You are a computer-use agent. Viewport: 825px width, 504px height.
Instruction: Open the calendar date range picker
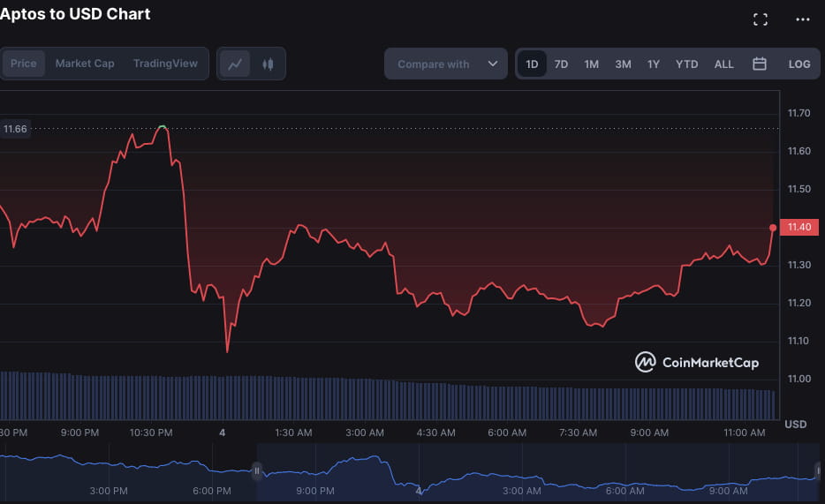tap(760, 64)
